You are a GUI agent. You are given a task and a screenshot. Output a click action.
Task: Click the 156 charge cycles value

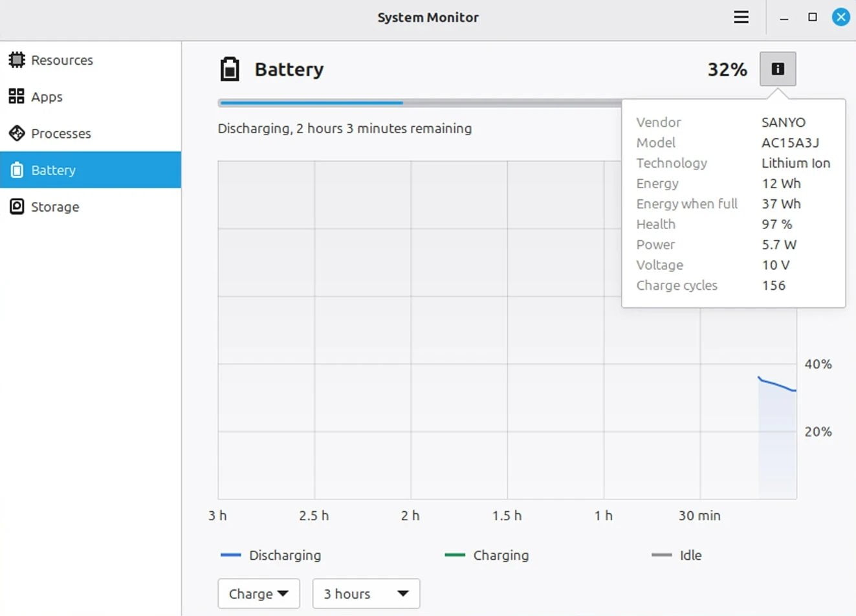pyautogui.click(x=774, y=285)
